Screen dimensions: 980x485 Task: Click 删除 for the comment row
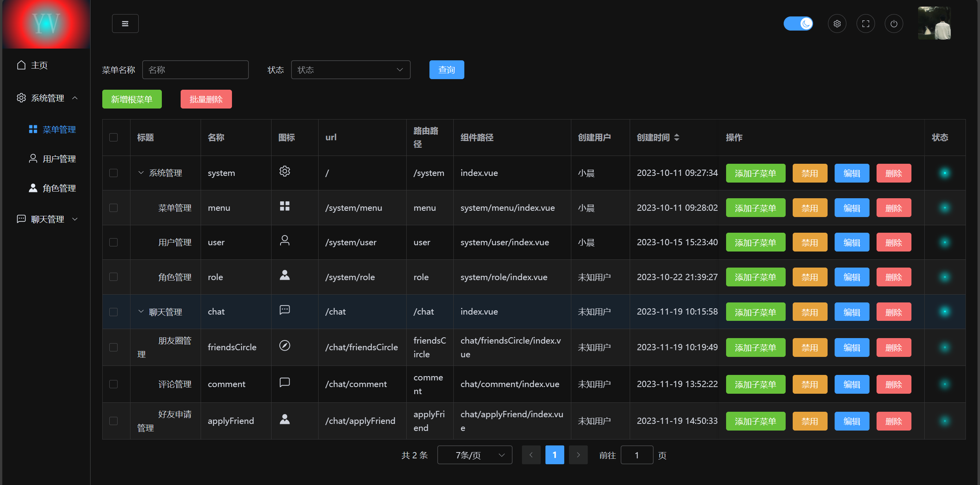pyautogui.click(x=894, y=384)
